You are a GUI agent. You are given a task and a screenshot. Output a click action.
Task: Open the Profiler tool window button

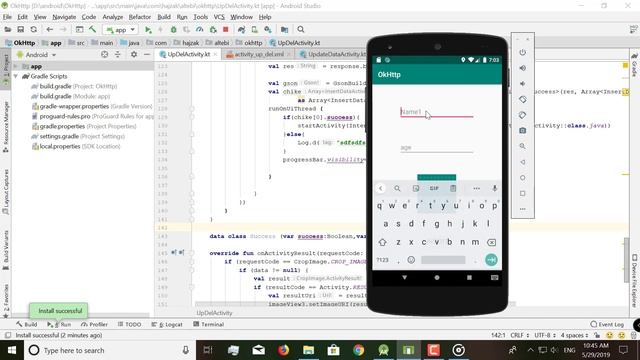pyautogui.click(x=94, y=324)
